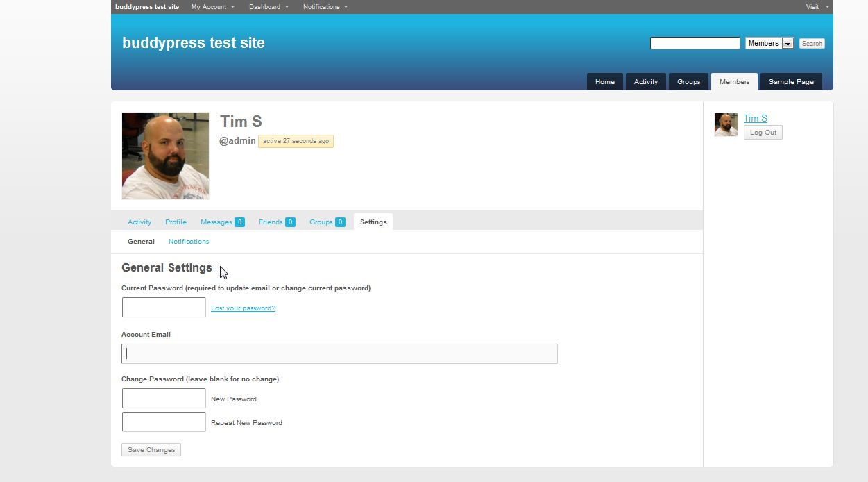The height and width of the screenshot is (482, 868).
Task: Select the Members main navigation tab
Action: coord(734,81)
